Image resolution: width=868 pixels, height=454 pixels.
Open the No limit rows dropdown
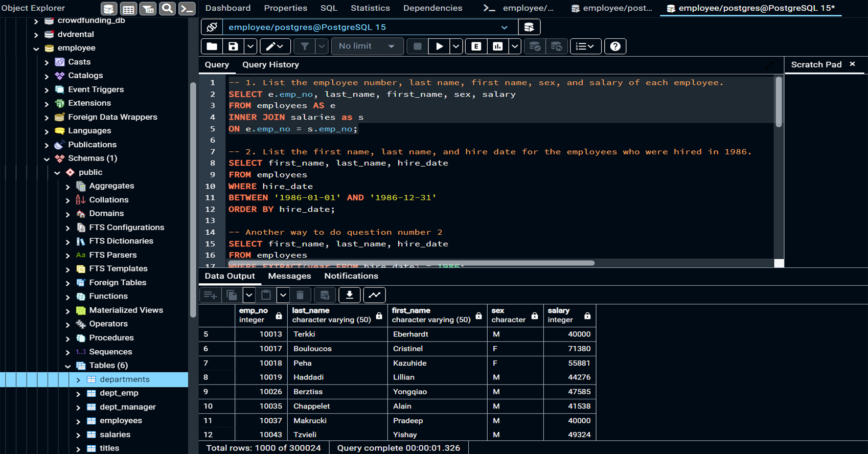coord(366,47)
